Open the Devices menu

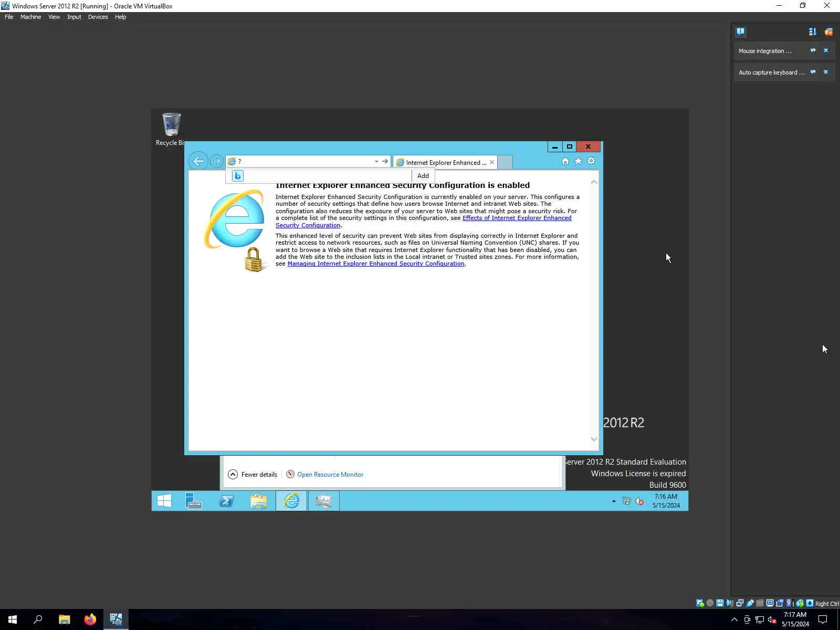98,17
